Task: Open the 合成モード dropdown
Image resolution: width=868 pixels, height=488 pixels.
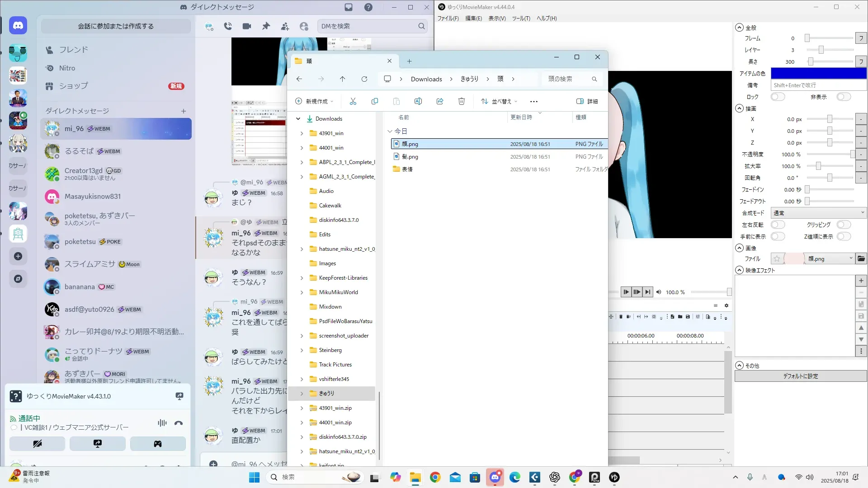Action: point(818,213)
